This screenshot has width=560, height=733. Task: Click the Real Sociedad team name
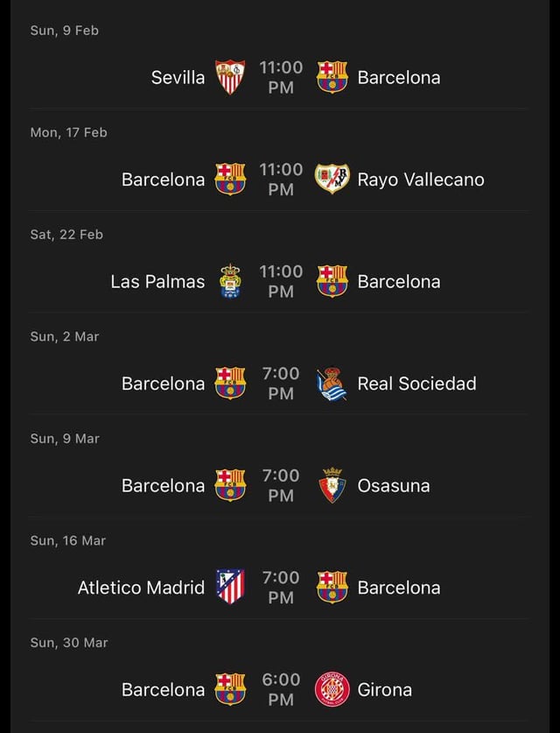point(416,384)
